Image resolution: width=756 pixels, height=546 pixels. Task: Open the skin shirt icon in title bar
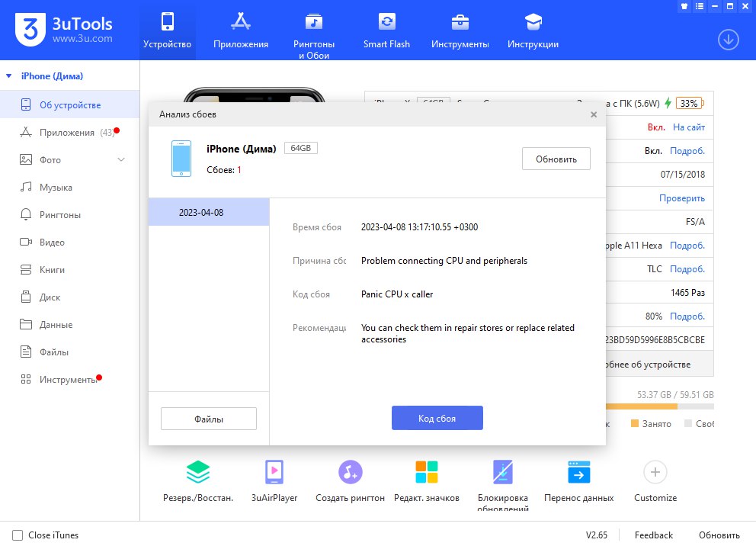point(684,6)
